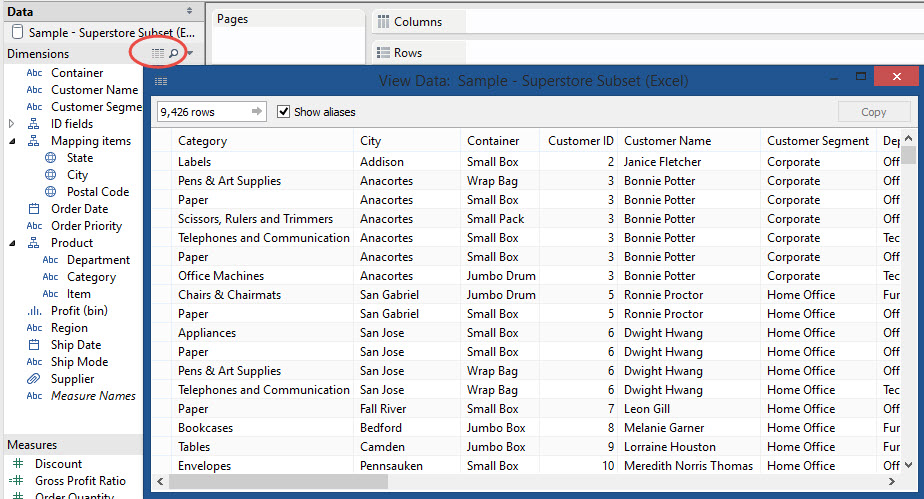Click the histogram icon next to Profit (bin)
The height and width of the screenshot is (499, 924).
[x=34, y=310]
